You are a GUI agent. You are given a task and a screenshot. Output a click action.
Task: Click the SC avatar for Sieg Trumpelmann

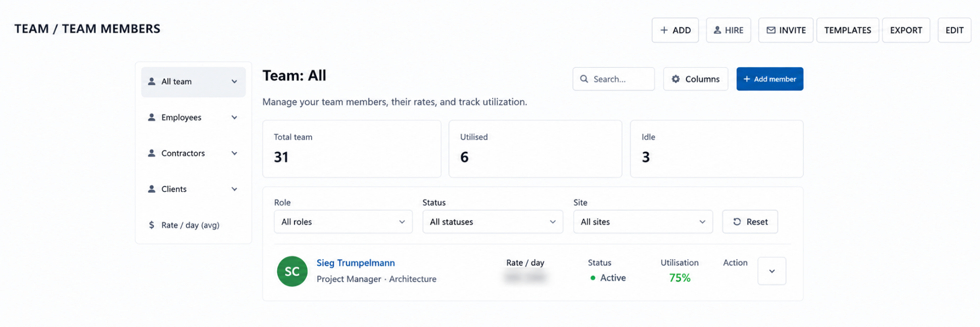pyautogui.click(x=292, y=271)
